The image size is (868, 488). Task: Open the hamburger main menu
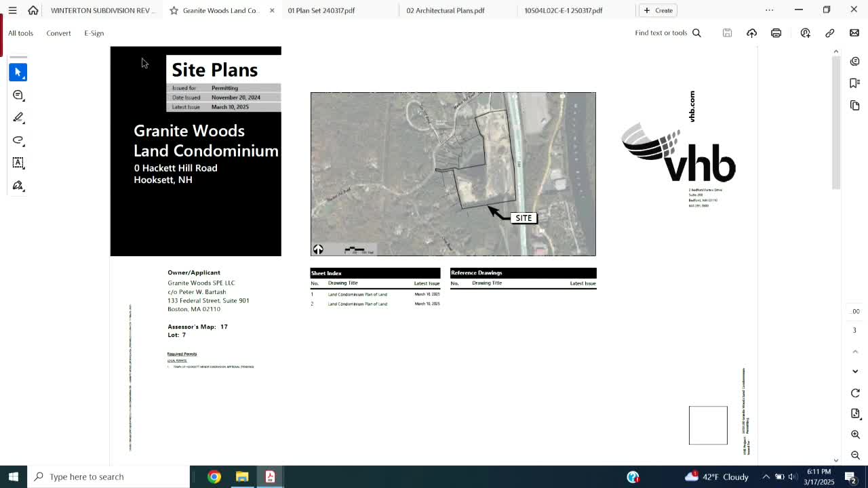12,10
